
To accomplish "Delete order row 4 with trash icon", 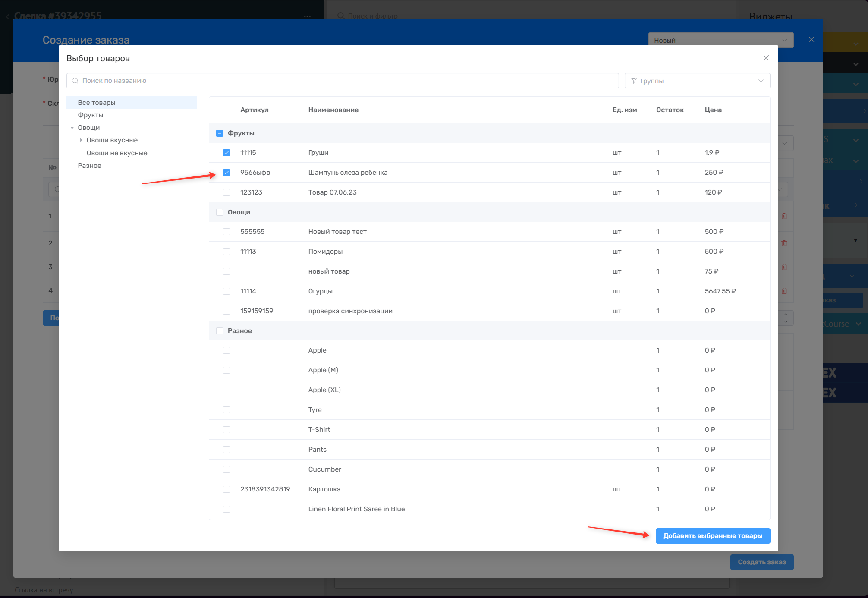I will (784, 291).
